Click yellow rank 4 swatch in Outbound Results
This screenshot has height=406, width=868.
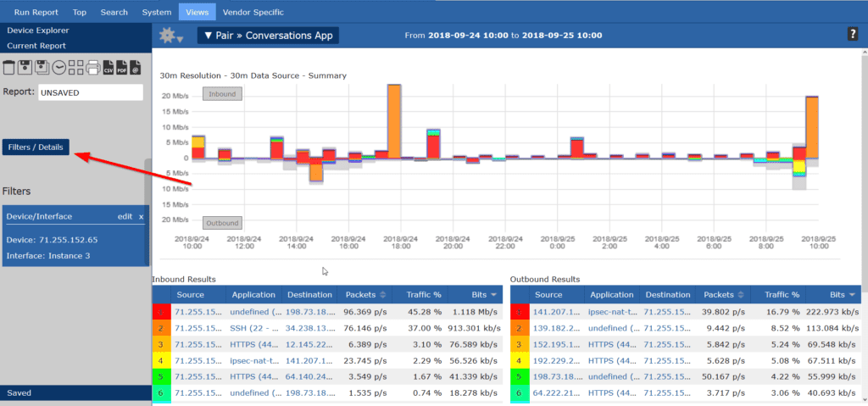520,360
